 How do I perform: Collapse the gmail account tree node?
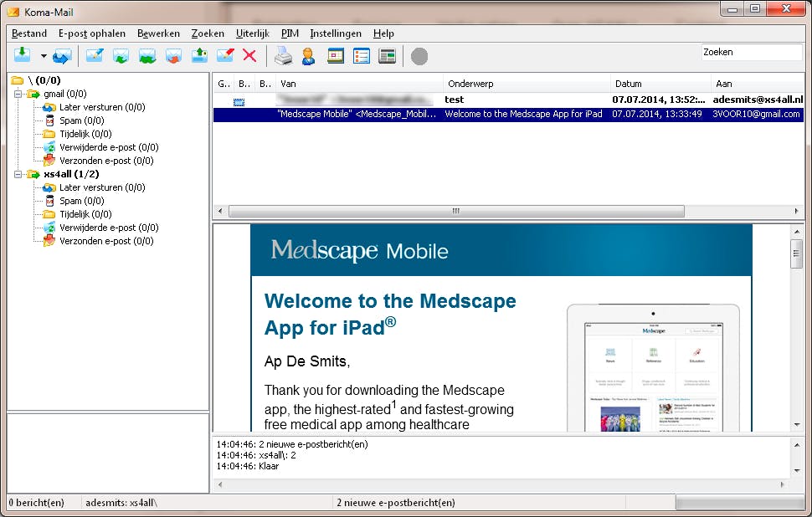(18, 95)
